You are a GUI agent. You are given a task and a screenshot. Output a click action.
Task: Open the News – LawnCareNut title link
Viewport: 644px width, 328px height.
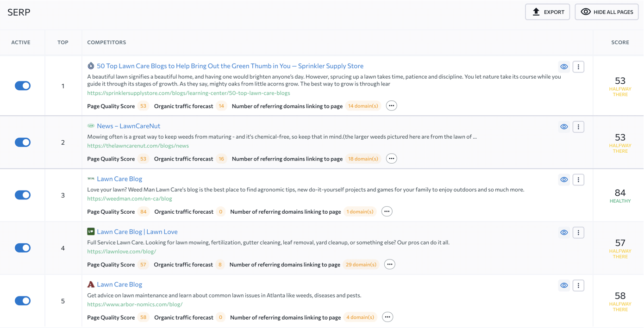point(128,126)
